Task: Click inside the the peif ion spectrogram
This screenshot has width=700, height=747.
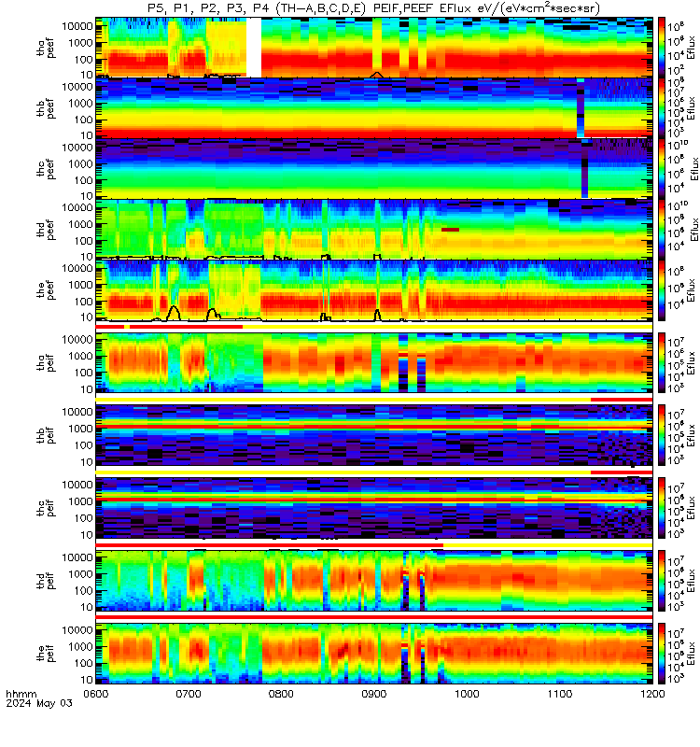Action: [x=374, y=653]
